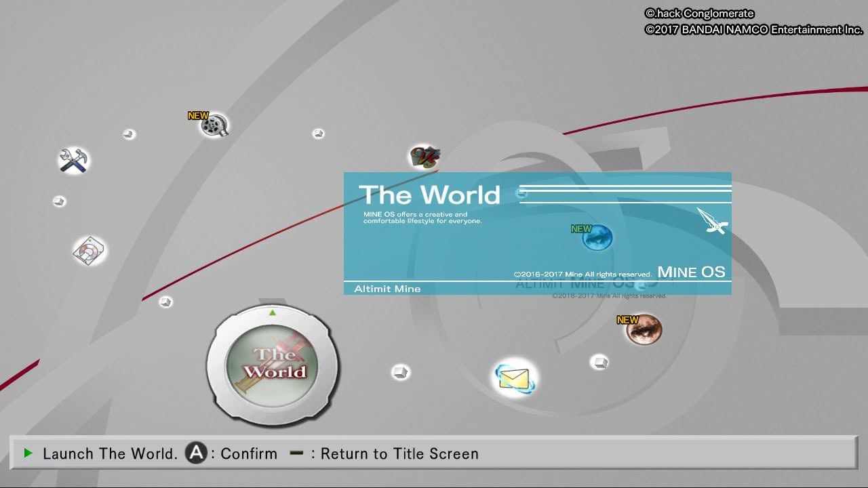Image resolution: width=868 pixels, height=488 pixels.
Task: Open the blue globe news icon
Action: [x=597, y=238]
